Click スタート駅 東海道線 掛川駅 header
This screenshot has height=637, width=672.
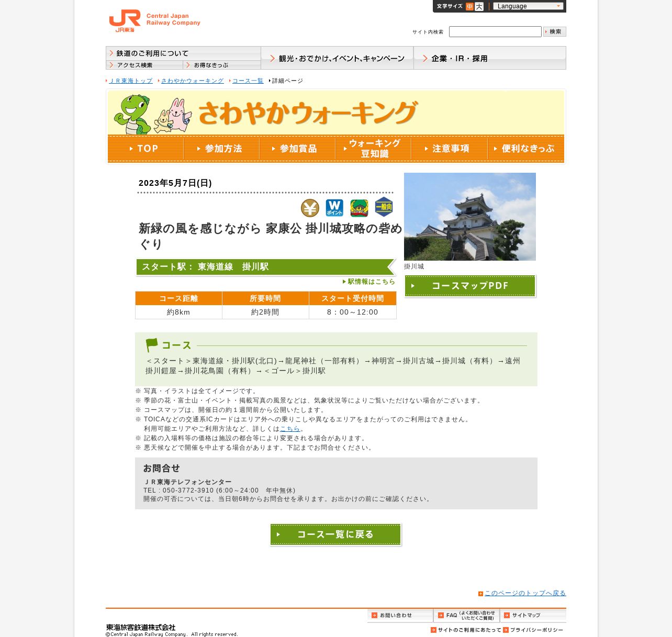266,267
